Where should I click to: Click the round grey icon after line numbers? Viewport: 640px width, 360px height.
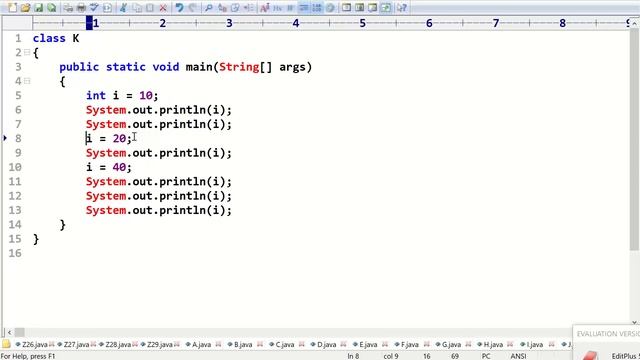[x=330, y=7]
